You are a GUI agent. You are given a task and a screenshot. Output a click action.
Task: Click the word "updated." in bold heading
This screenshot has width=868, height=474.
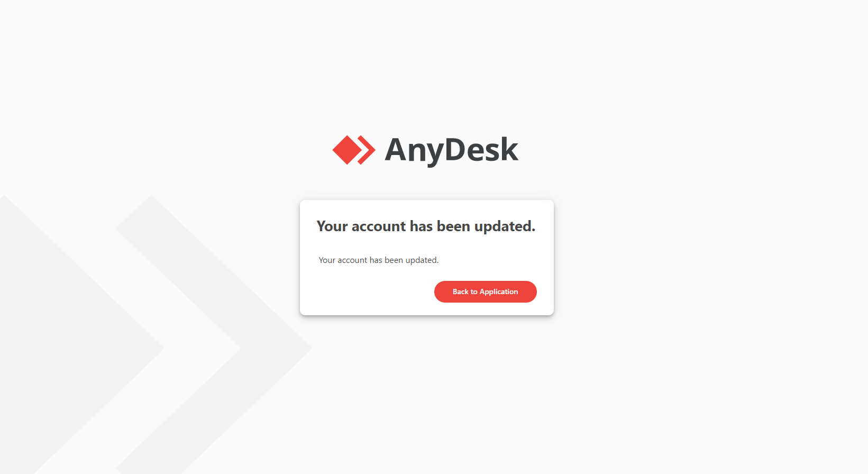click(505, 226)
